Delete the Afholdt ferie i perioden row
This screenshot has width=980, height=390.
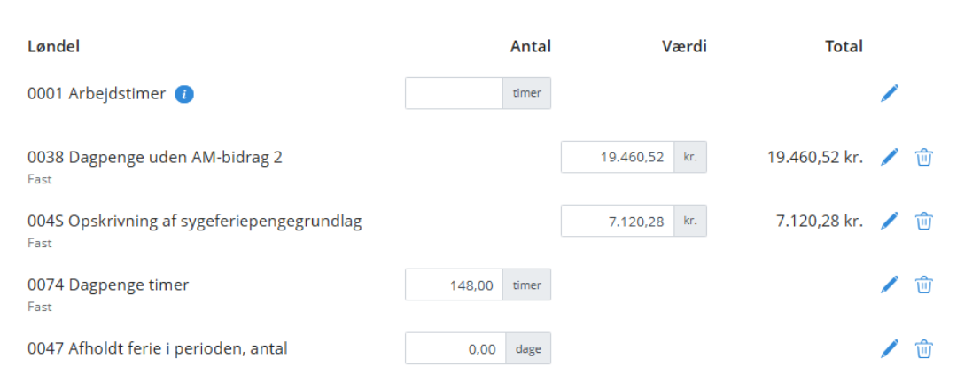pyautogui.click(x=923, y=348)
